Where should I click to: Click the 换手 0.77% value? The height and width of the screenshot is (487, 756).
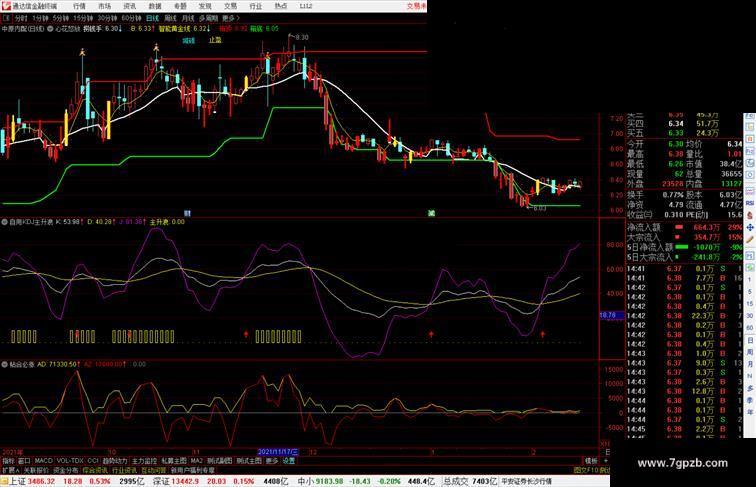tap(673, 195)
